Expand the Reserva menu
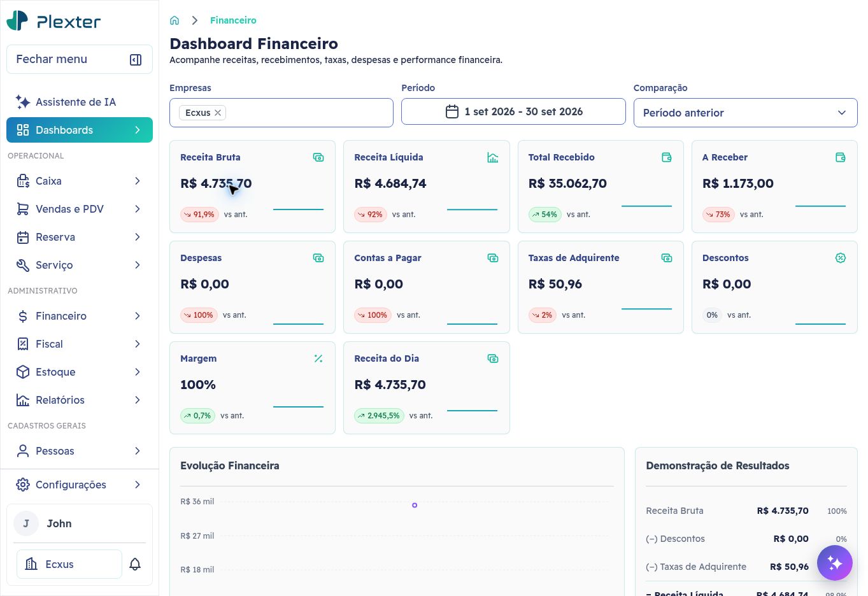Viewport: 868px width, 596px height. click(x=80, y=237)
